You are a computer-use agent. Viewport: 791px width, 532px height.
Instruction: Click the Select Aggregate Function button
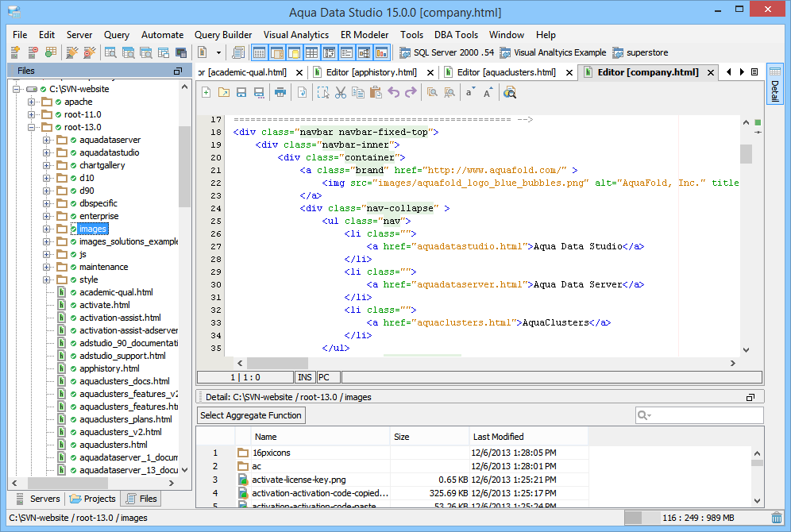pos(251,415)
